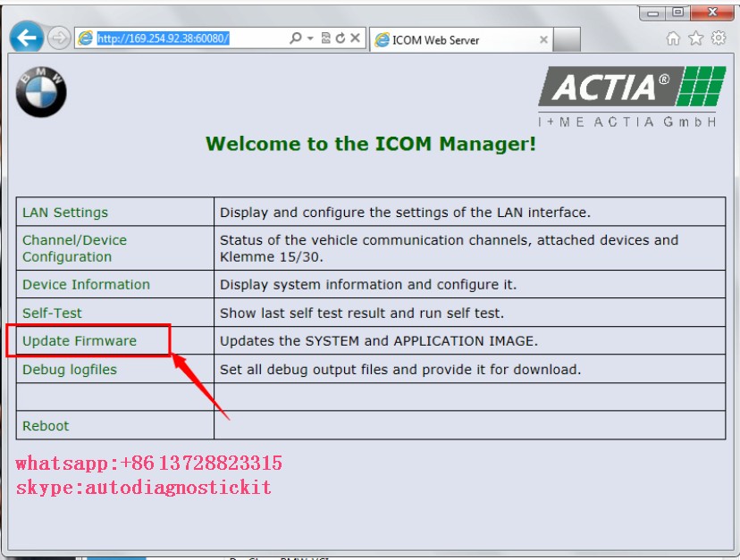Click the browser Forward arrow button
740x560 pixels.
click(x=59, y=38)
